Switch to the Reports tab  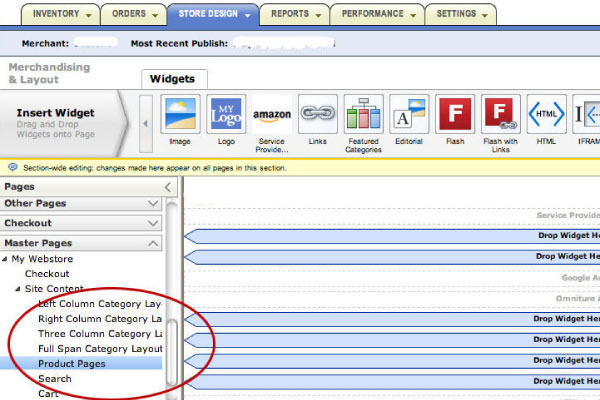pos(296,14)
